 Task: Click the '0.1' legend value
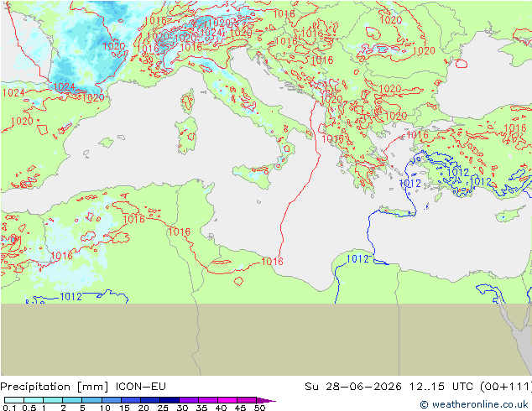click(8, 408)
